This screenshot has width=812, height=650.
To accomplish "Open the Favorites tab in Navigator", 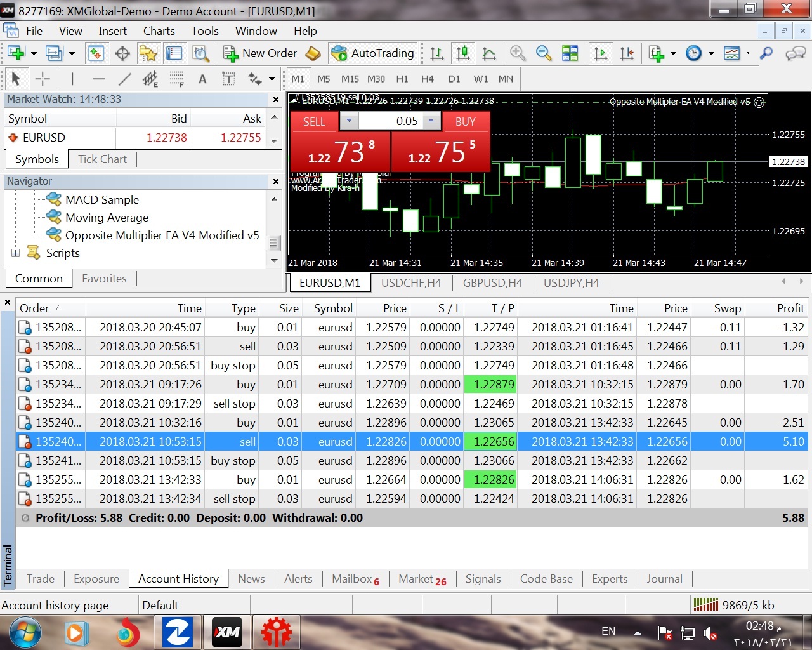I will 104,279.
